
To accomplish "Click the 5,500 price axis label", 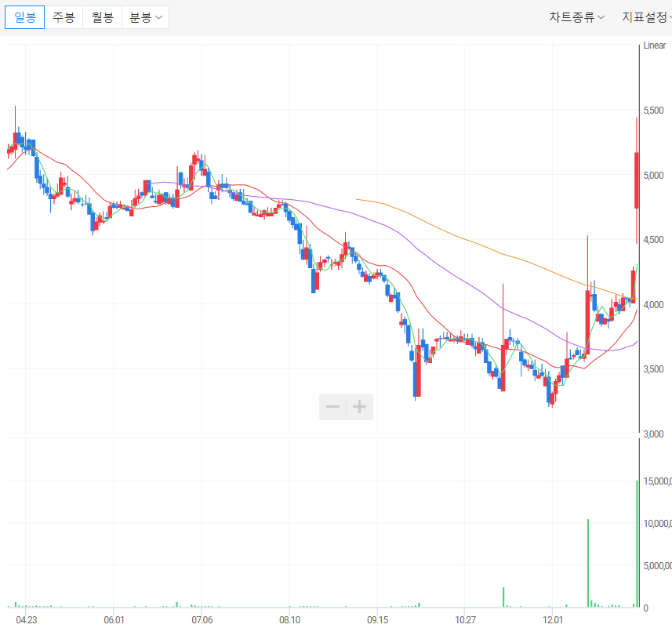I will [x=653, y=111].
